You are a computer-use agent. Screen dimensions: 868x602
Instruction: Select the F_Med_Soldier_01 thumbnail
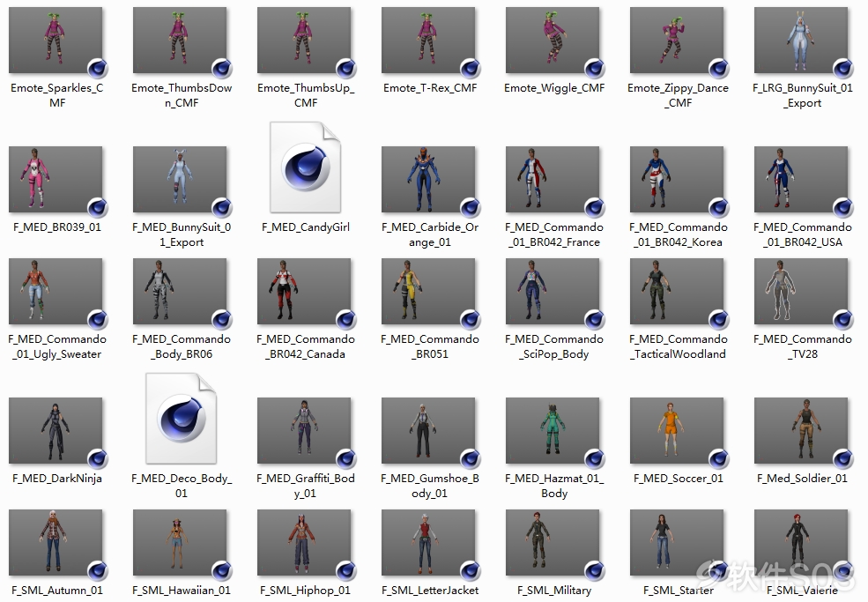tap(801, 430)
